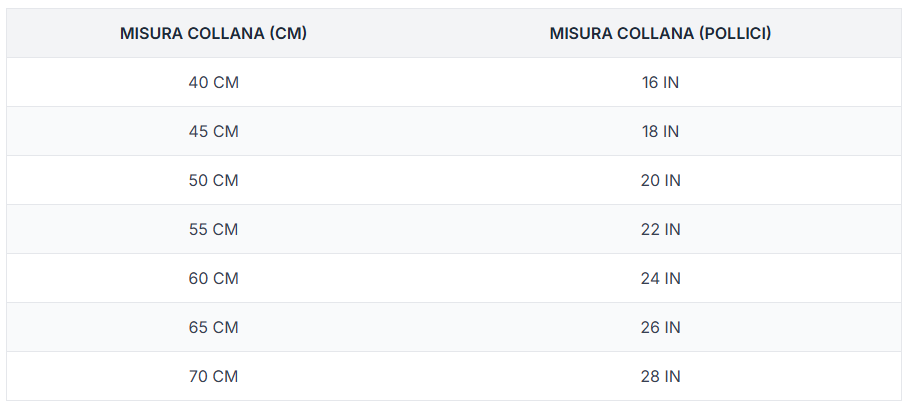Click the MISURA COLLANA (CM) column header

point(213,33)
